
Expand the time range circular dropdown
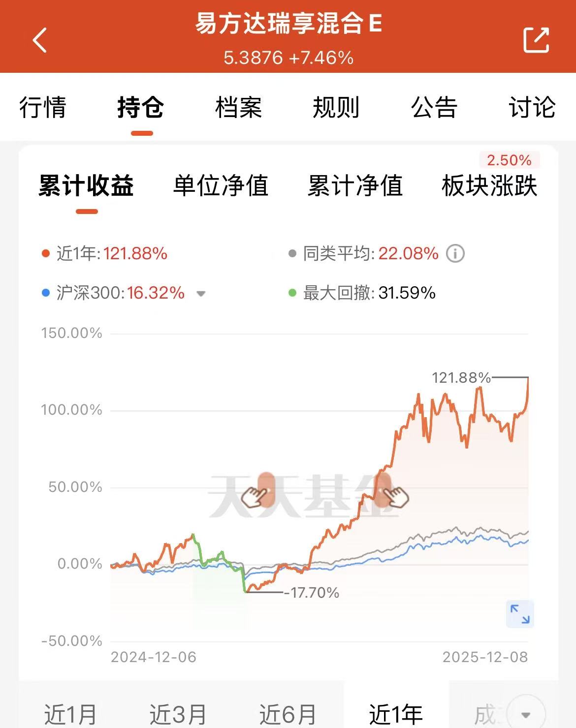click(x=526, y=714)
